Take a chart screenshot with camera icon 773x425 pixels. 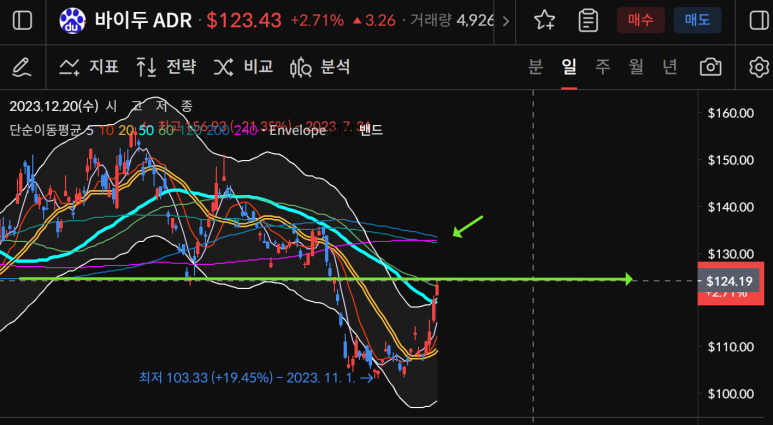pyautogui.click(x=710, y=67)
